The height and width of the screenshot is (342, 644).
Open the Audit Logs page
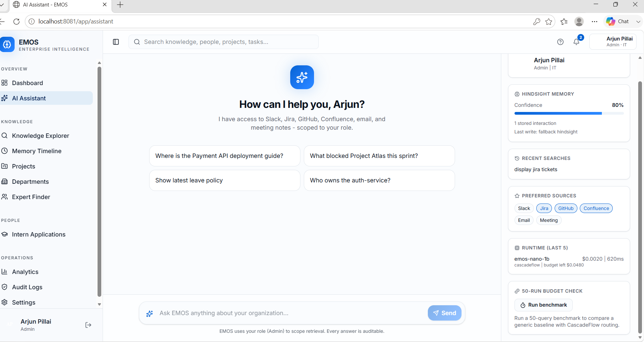pyautogui.click(x=46, y=287)
